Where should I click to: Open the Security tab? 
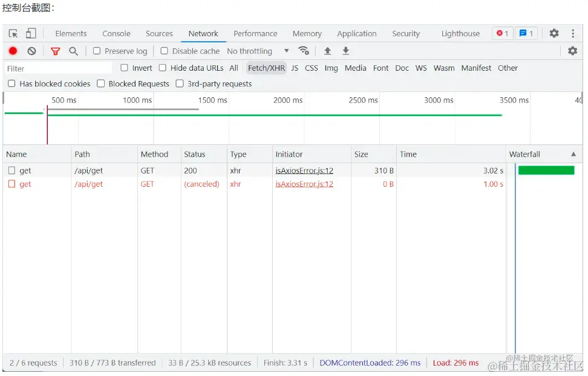tap(406, 33)
